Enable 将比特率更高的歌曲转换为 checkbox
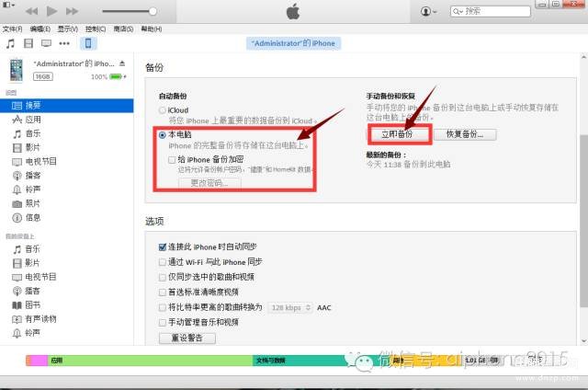 tap(163, 307)
